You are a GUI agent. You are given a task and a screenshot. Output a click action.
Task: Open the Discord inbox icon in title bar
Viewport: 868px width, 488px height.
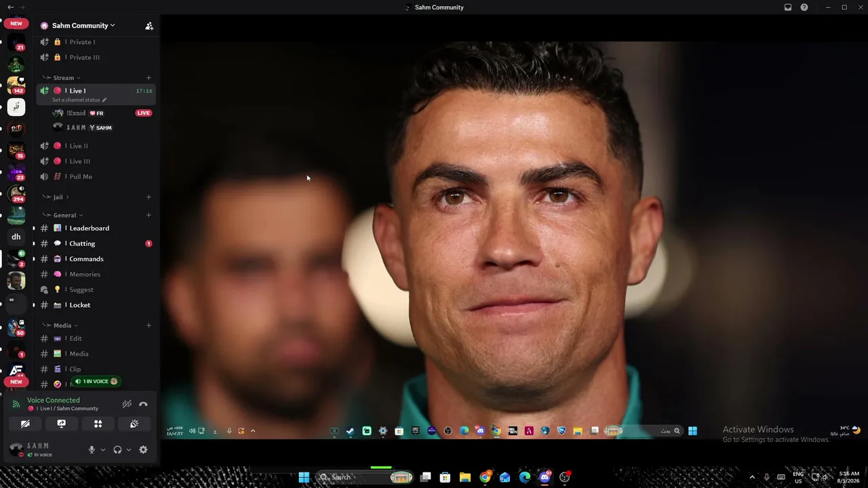click(x=788, y=7)
